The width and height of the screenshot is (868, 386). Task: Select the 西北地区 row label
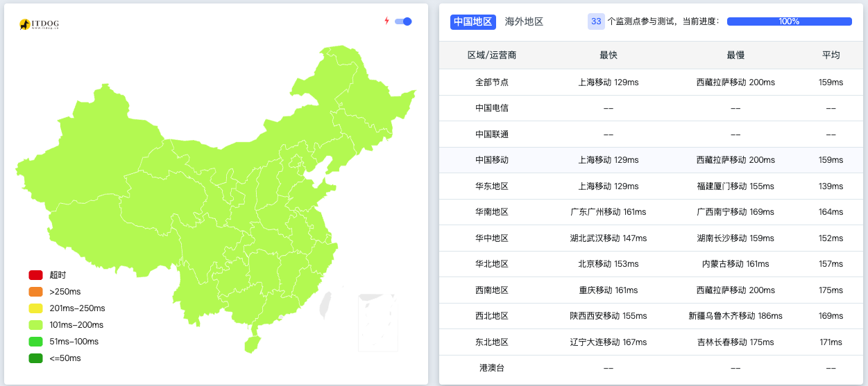(x=492, y=316)
